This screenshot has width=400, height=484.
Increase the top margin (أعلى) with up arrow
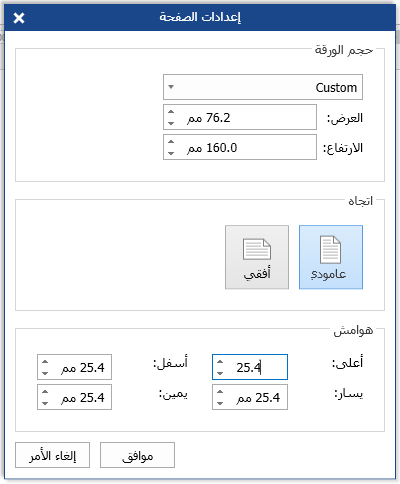click(x=220, y=362)
